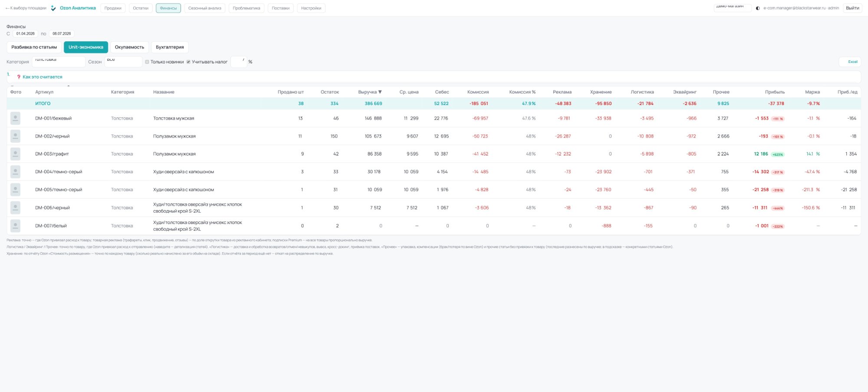Toggle the dark/light theme contrast icon
This screenshot has width=868, height=392.
point(758,8)
